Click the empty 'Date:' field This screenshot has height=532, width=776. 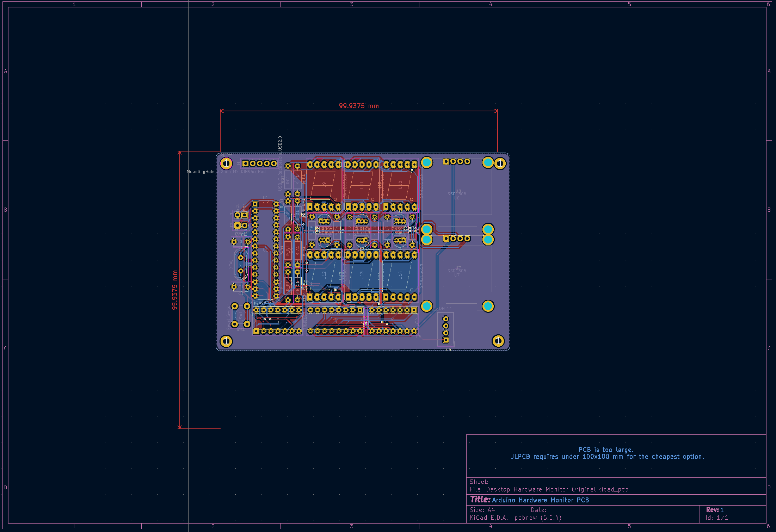point(539,509)
